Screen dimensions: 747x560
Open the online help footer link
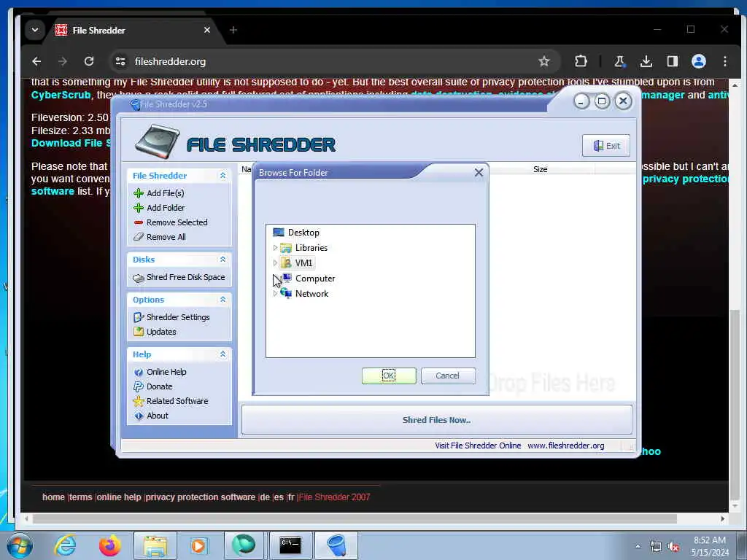tap(119, 497)
